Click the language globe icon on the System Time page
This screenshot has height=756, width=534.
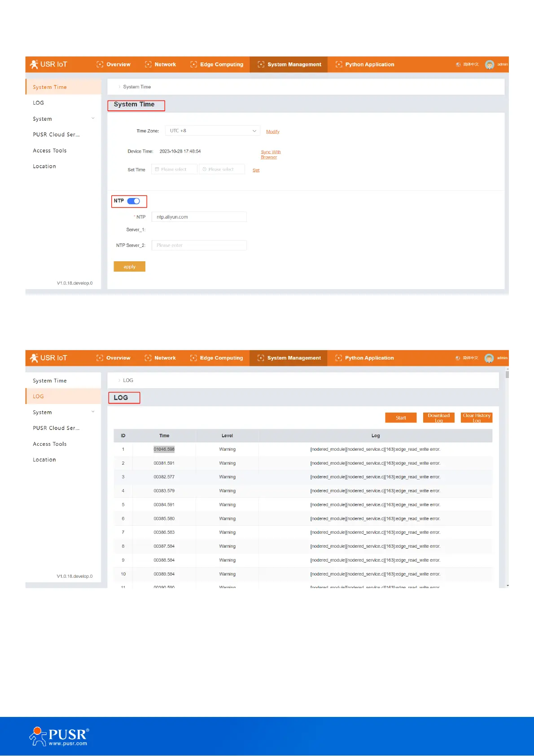458,65
